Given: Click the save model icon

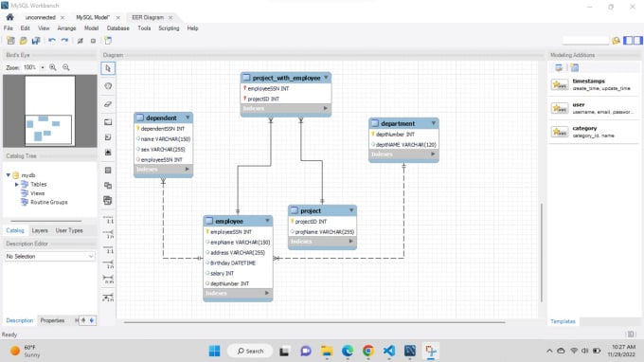Looking at the screenshot, I should pyautogui.click(x=36, y=41).
